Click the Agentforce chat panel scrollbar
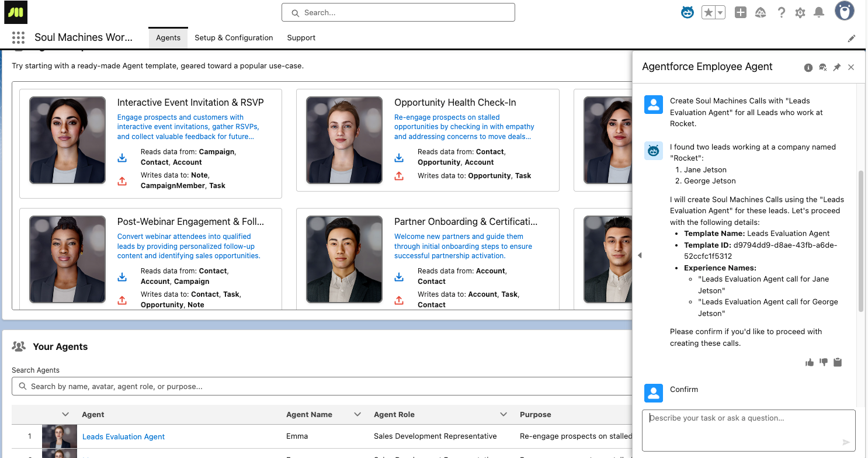 coord(860,241)
